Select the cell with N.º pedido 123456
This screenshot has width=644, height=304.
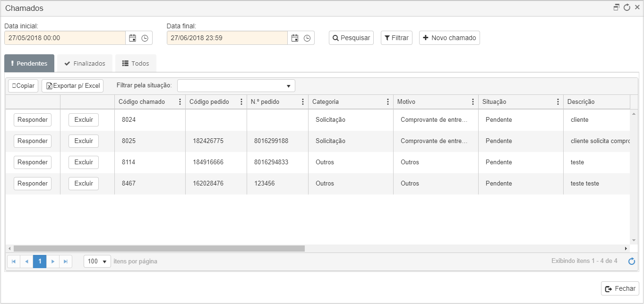click(277, 184)
